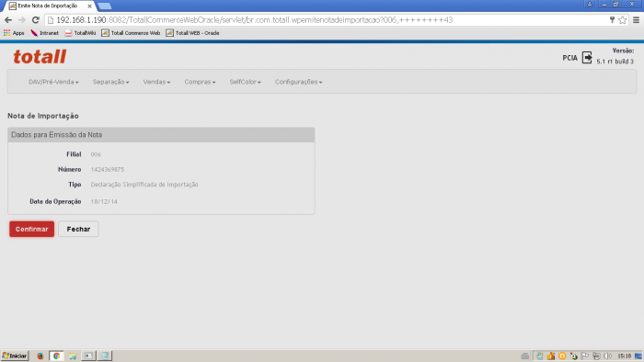
Task: Click the Dados para Emissão da Nota header
Action: tap(161, 135)
